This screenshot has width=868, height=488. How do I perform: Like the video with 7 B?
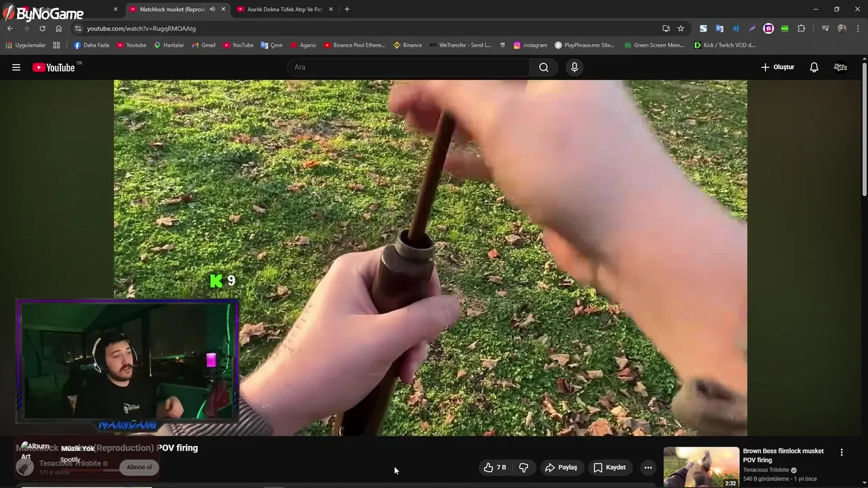[495, 467]
